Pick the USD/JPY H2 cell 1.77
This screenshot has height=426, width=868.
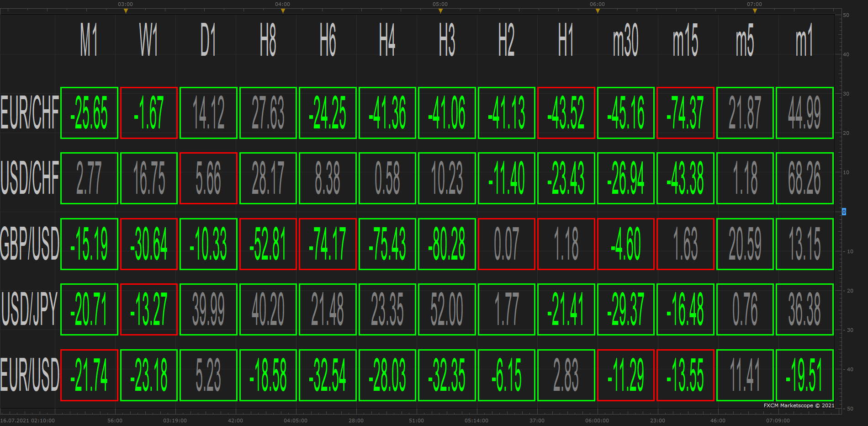[507, 309]
